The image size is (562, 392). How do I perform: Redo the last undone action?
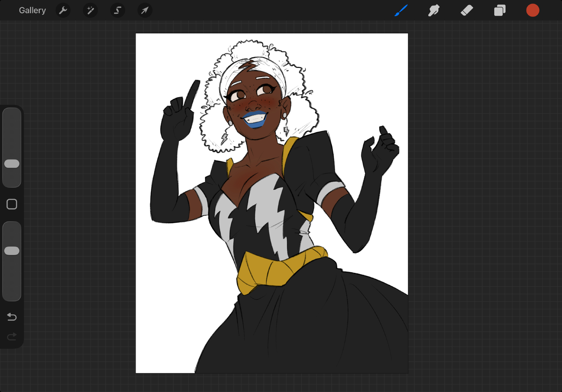click(12, 336)
